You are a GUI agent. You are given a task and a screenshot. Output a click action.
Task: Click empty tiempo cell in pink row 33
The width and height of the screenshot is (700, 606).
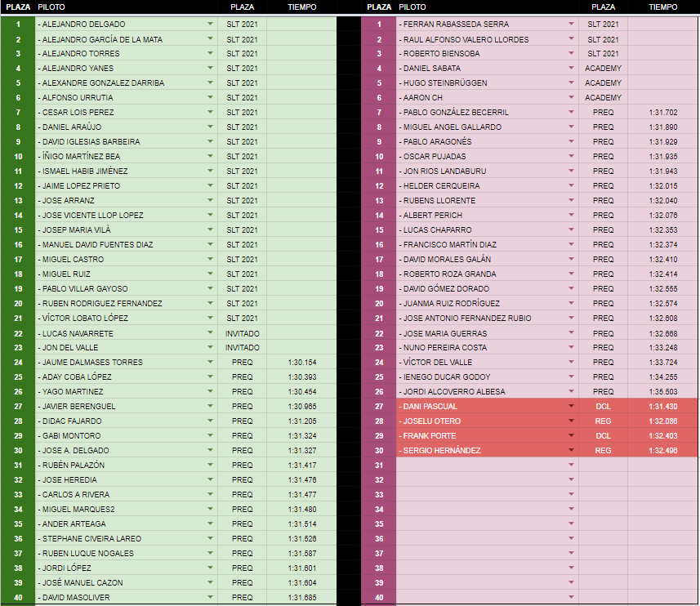pos(663,494)
